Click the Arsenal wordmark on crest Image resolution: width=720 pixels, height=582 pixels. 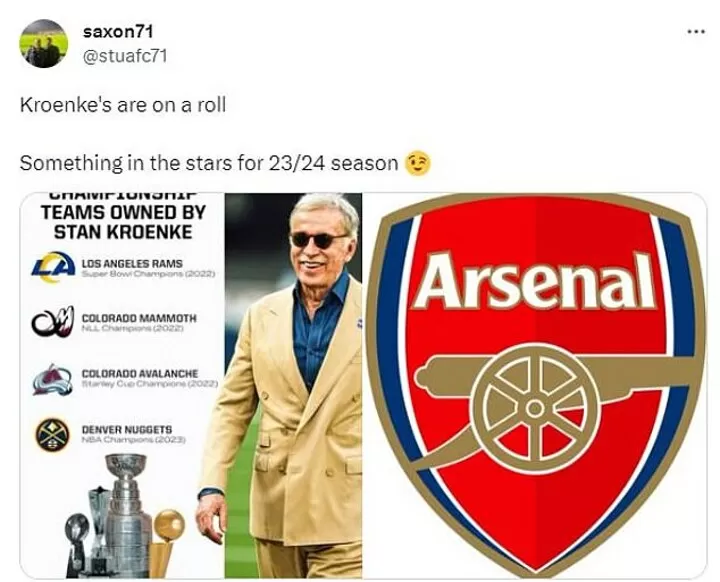coord(535,281)
